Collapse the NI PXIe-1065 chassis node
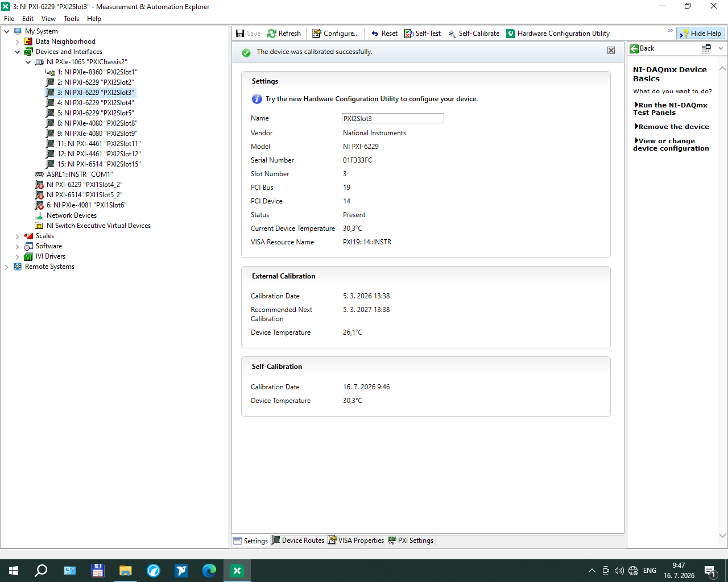This screenshot has width=728, height=582. [x=28, y=62]
